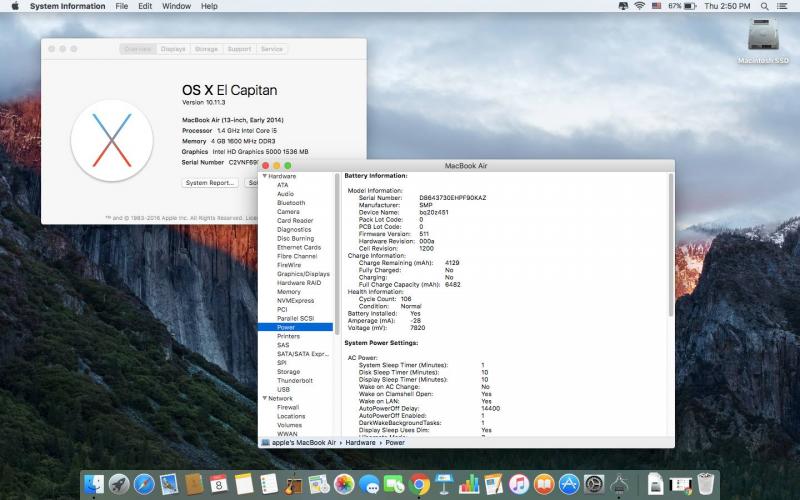This screenshot has width=800, height=500.
Task: Select Overview tab in About window
Action: click(x=138, y=49)
